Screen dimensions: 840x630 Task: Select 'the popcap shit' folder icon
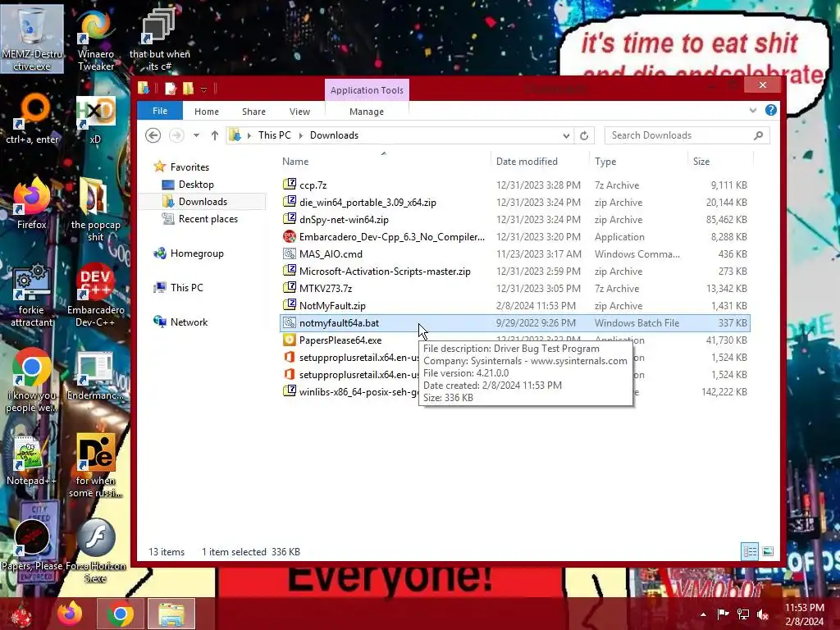tap(95, 210)
